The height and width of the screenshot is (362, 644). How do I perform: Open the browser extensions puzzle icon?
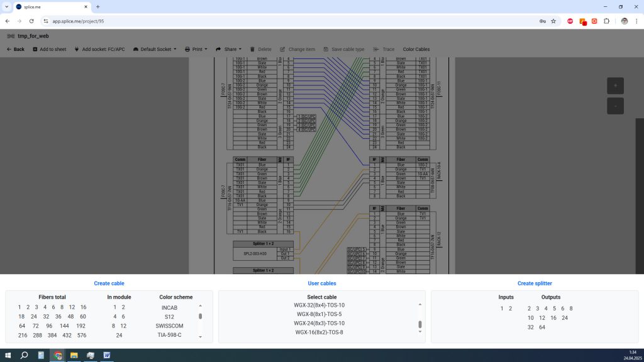[607, 21]
